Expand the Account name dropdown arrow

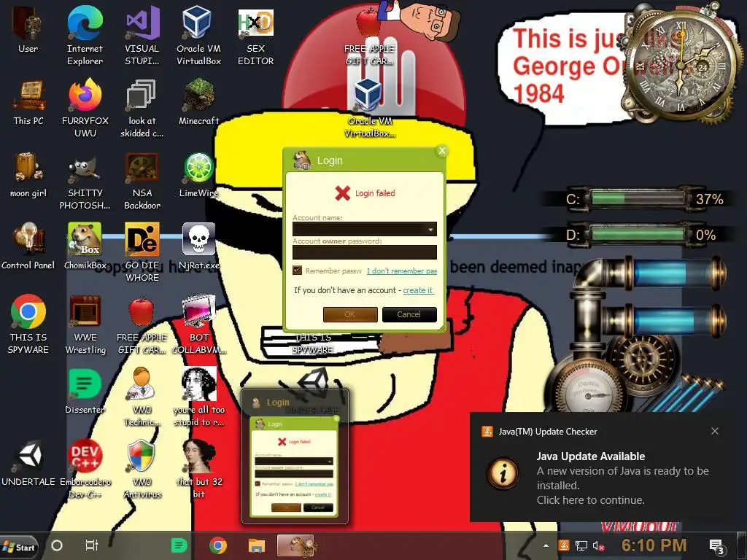[430, 229]
